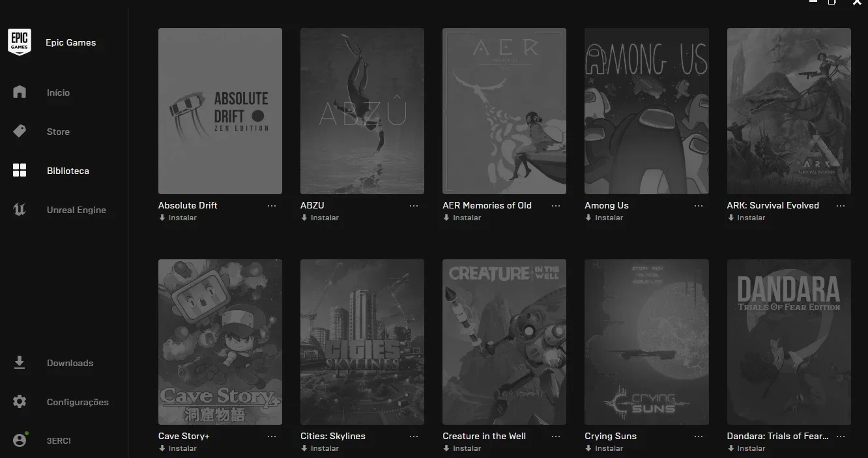
Task: Click the Cave Story+ title text
Action: (x=184, y=436)
